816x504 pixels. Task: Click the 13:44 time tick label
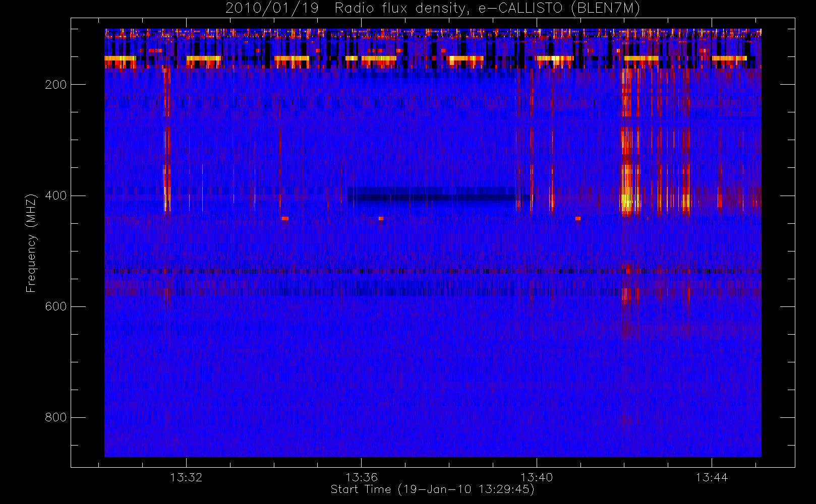pos(712,477)
